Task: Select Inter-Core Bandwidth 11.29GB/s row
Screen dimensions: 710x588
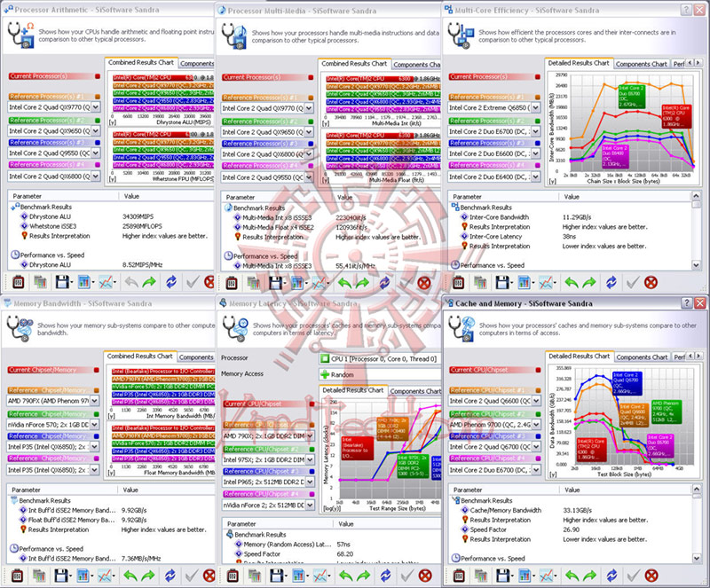Action: coord(570,217)
